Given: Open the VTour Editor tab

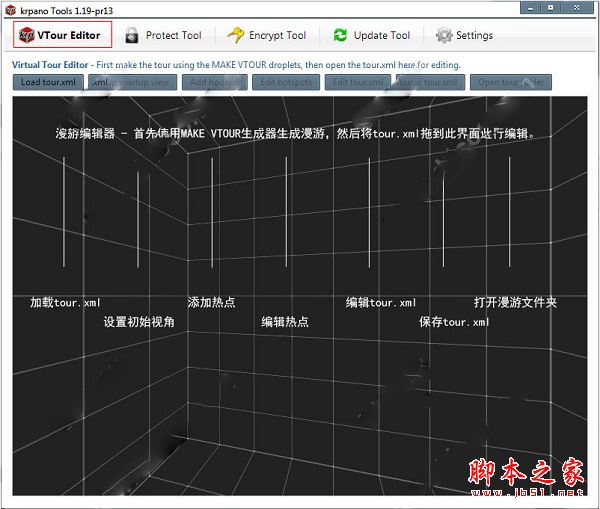Looking at the screenshot, I should 62,35.
